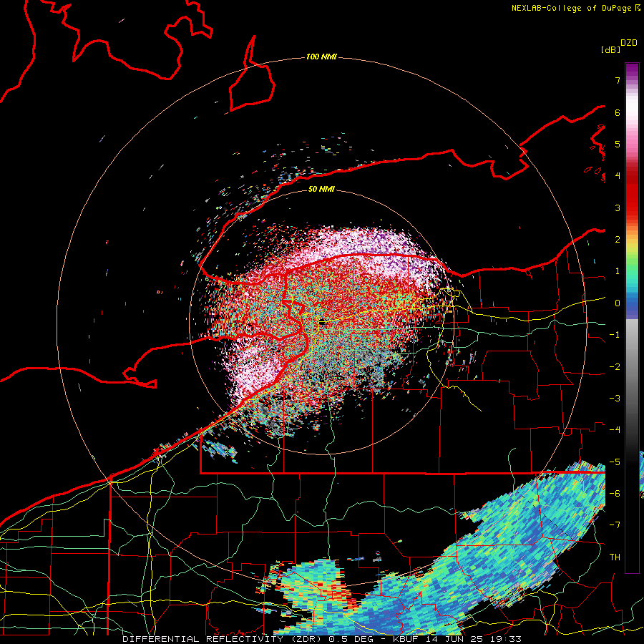
Task: Select the 5 value on the scale
Action: 618,144
